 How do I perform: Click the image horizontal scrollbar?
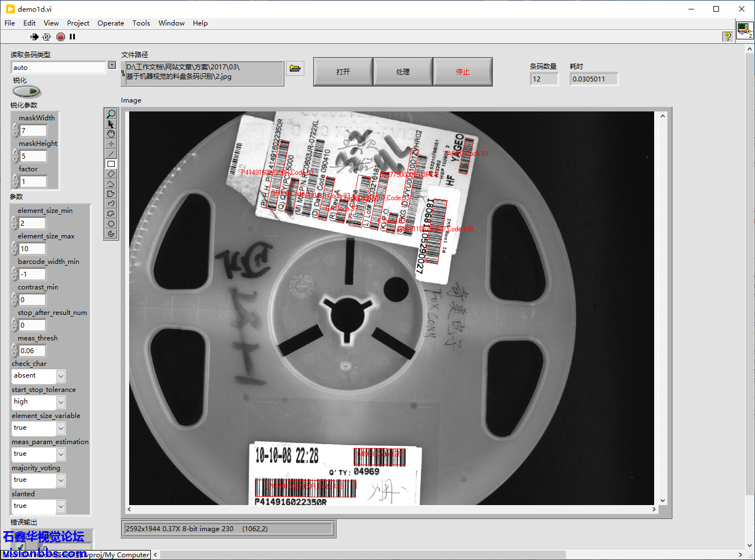[391, 509]
